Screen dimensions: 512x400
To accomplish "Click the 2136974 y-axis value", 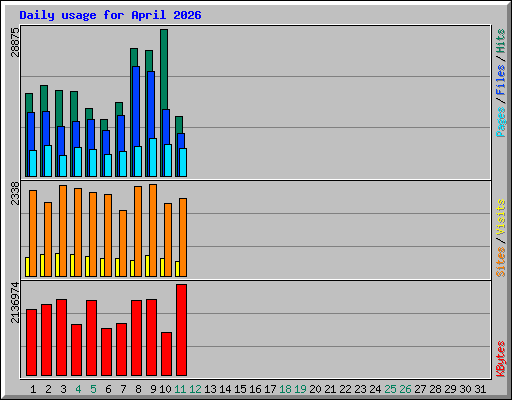I will (x=15, y=303).
